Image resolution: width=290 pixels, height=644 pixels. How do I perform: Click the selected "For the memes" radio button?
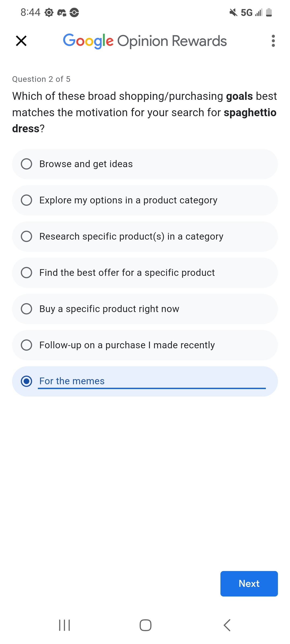[27, 381]
